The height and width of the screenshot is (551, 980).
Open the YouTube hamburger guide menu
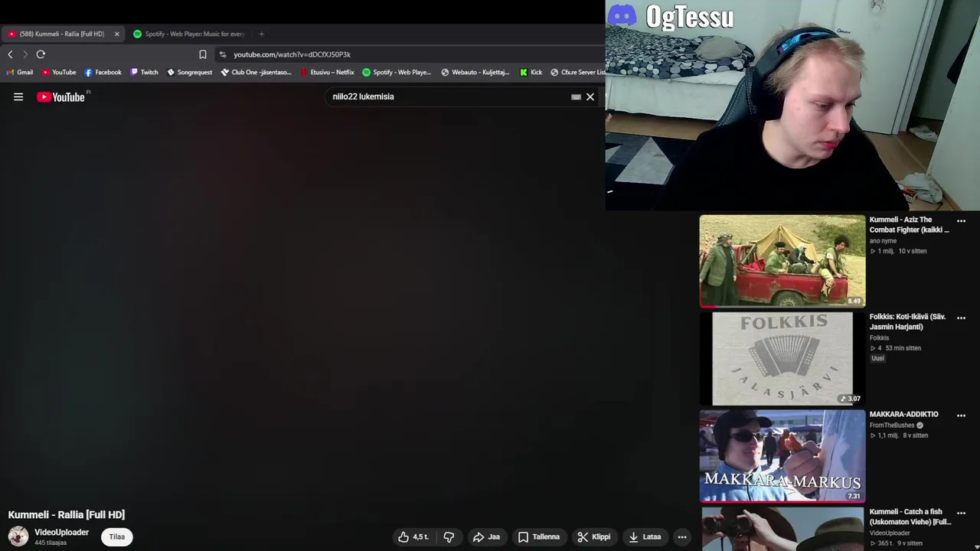tap(18, 97)
